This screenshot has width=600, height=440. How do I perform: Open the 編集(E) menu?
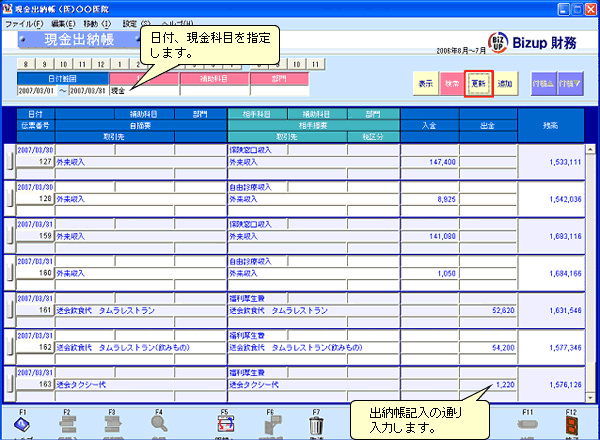(x=63, y=24)
